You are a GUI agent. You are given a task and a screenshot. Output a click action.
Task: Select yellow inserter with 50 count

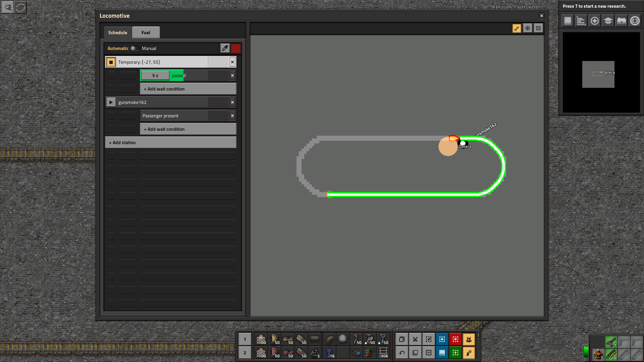click(356, 339)
